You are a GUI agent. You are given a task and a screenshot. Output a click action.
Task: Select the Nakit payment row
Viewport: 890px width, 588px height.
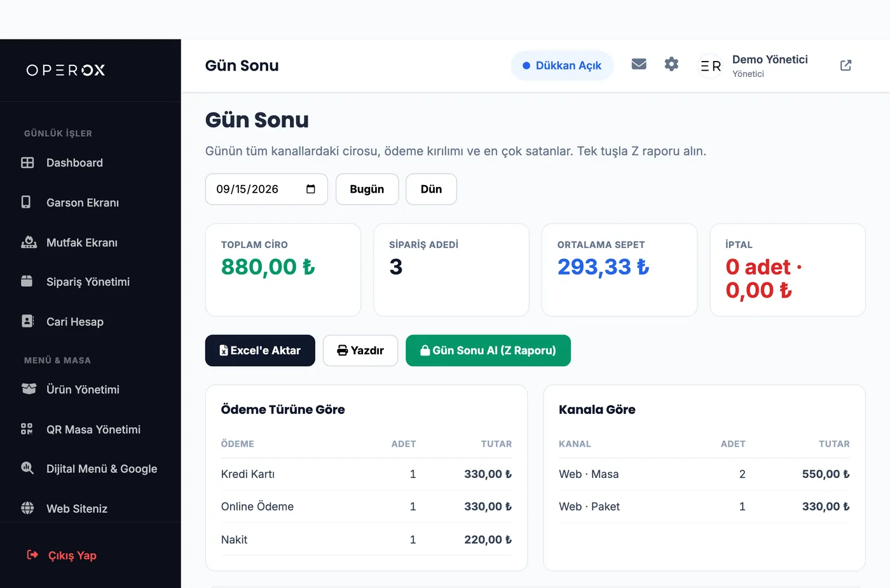tap(366, 540)
